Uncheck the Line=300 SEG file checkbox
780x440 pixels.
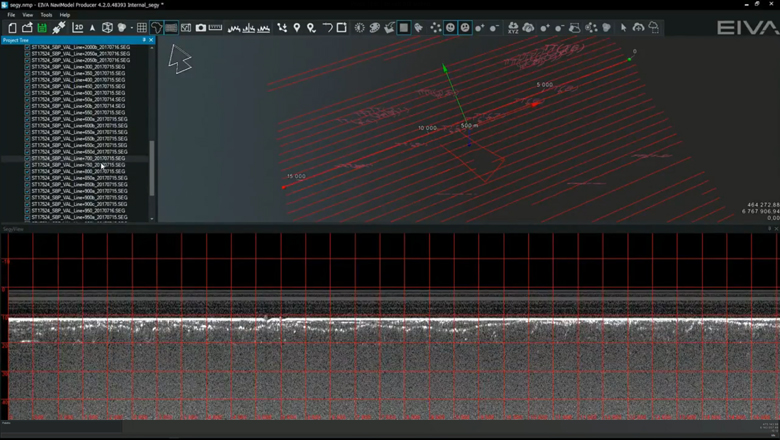(x=28, y=67)
